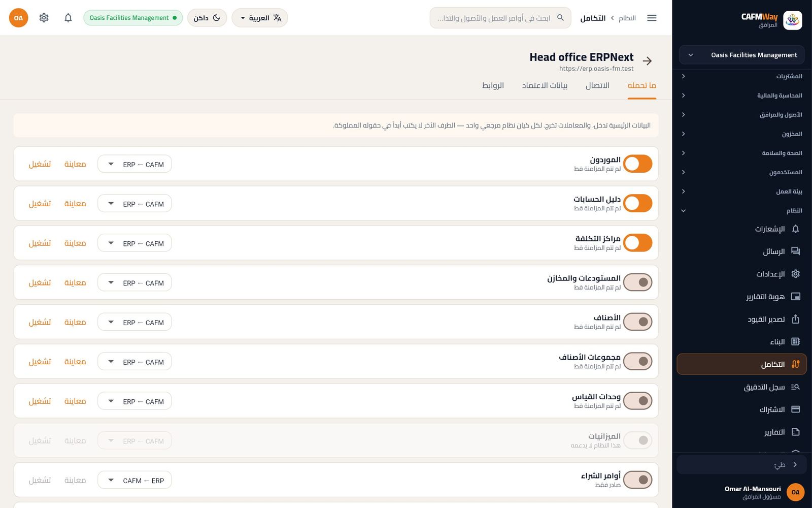Open تصدير القيود in the sidebar
Viewport: 812px width, 508px height.
741,319
